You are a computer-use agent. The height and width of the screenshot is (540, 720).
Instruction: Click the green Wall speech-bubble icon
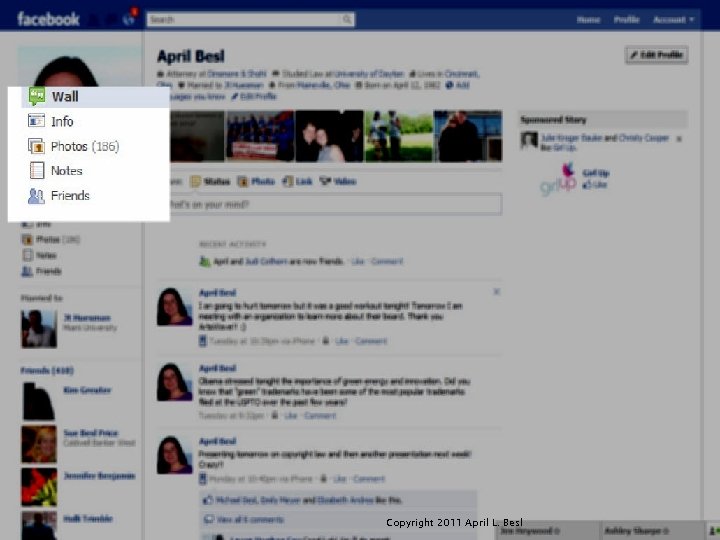click(37, 96)
